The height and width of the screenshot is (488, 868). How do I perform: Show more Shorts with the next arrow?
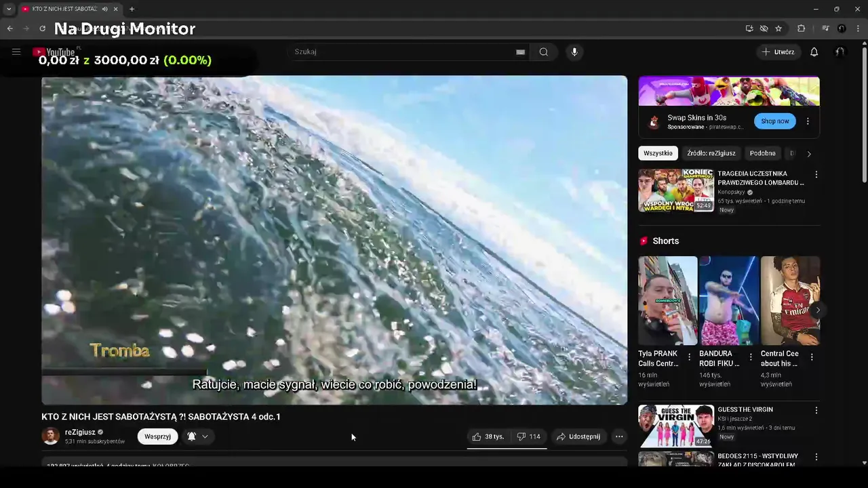[x=818, y=310]
